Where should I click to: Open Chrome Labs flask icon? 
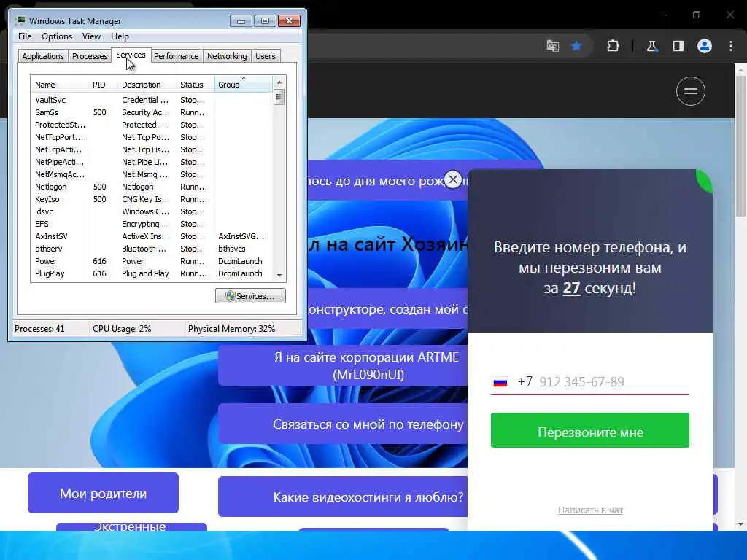(x=651, y=46)
